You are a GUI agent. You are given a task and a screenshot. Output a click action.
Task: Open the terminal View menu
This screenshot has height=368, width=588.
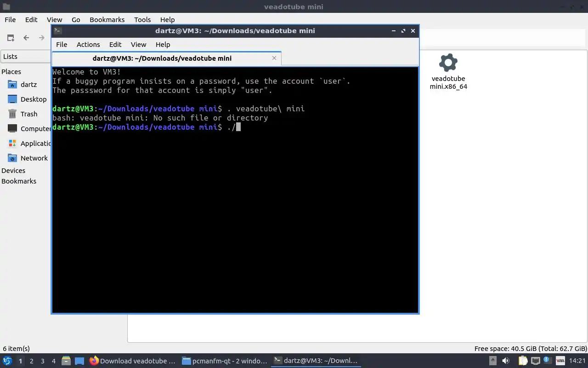click(x=138, y=45)
